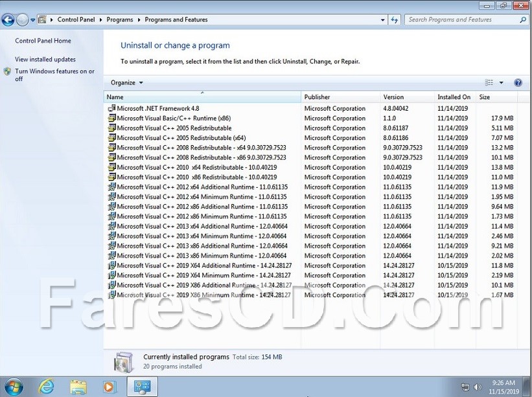
Task: Select Programs and Features breadcrumb
Action: pos(176,19)
